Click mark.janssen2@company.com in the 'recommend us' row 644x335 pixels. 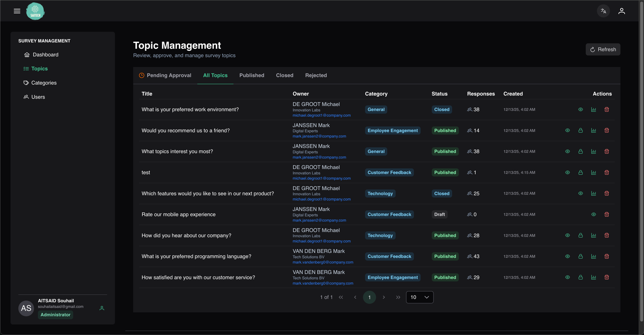coord(319,136)
